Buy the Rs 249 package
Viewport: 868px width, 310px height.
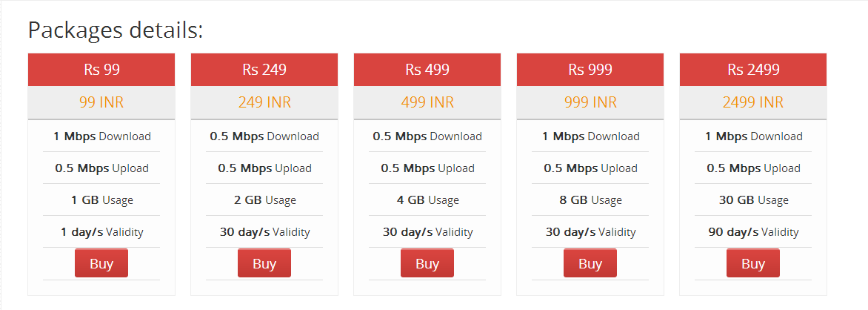click(264, 263)
